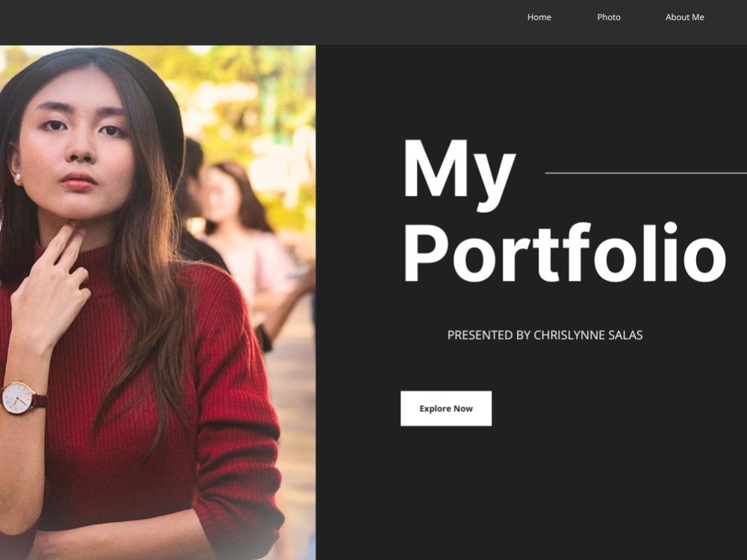
Task: Open the About Me page
Action: pyautogui.click(x=684, y=17)
